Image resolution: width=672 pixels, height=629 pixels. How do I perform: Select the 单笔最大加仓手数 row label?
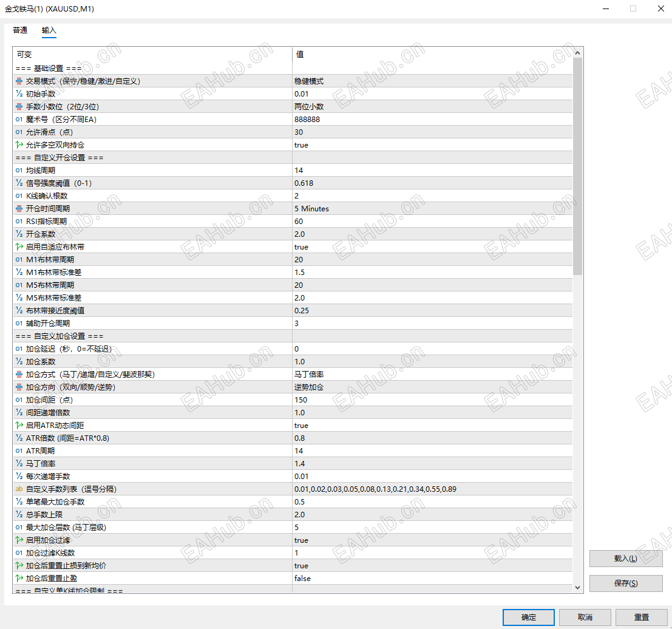point(55,501)
